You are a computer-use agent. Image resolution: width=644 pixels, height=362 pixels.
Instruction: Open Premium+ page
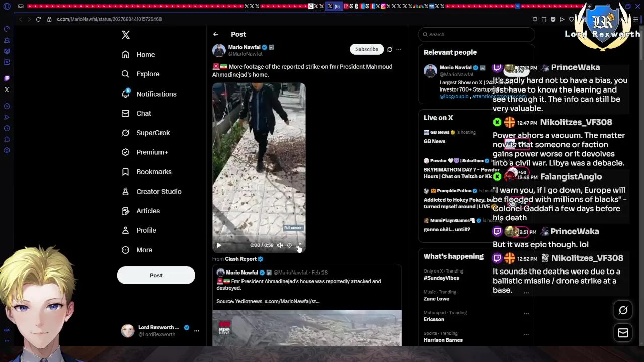145,152
